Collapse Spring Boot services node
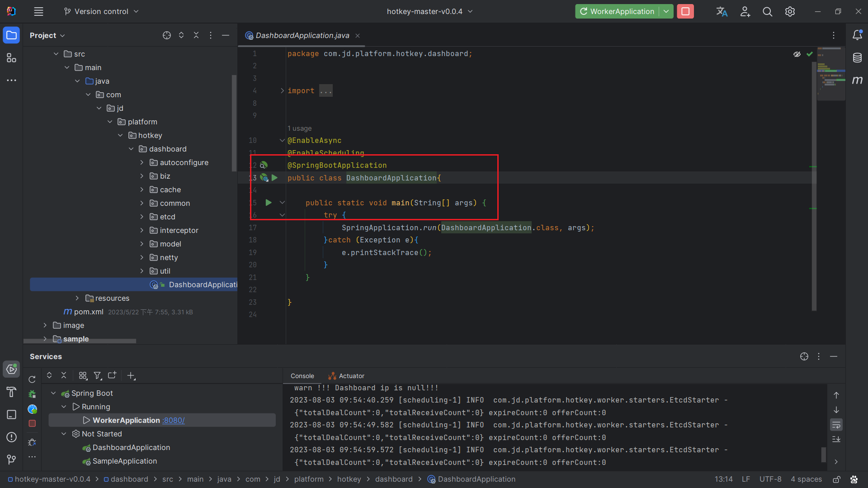868x488 pixels. click(53, 393)
